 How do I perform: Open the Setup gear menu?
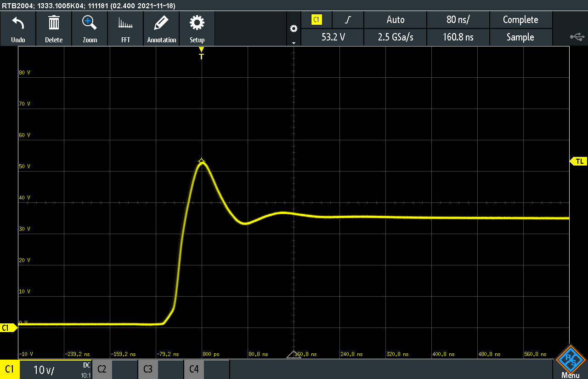click(x=197, y=23)
